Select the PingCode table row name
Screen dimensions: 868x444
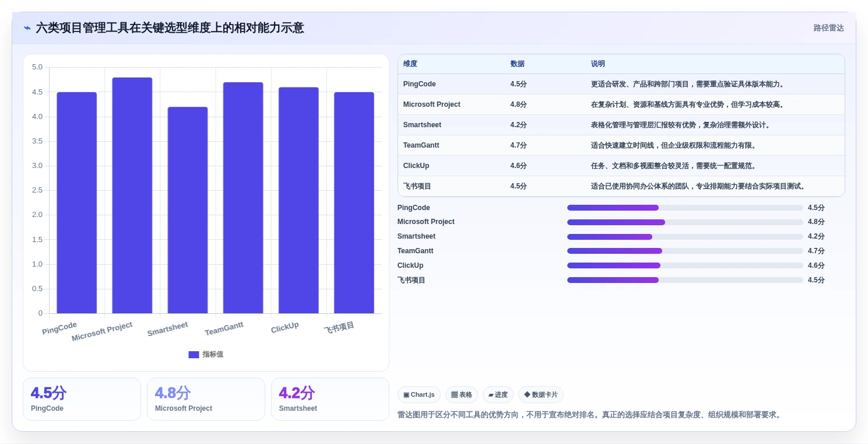420,84
